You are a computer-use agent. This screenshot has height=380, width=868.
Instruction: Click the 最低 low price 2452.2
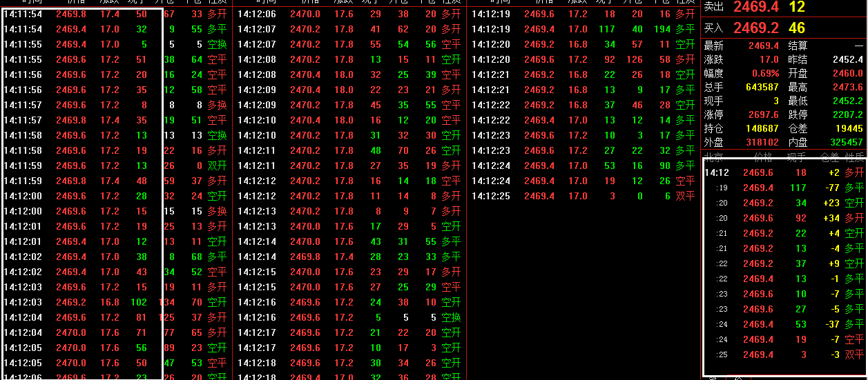pos(847,101)
